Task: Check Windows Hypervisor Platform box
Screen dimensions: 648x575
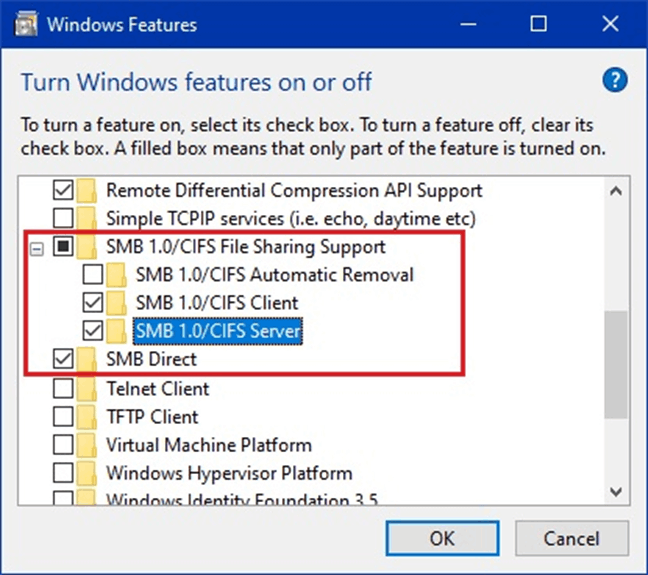Action: (x=63, y=473)
